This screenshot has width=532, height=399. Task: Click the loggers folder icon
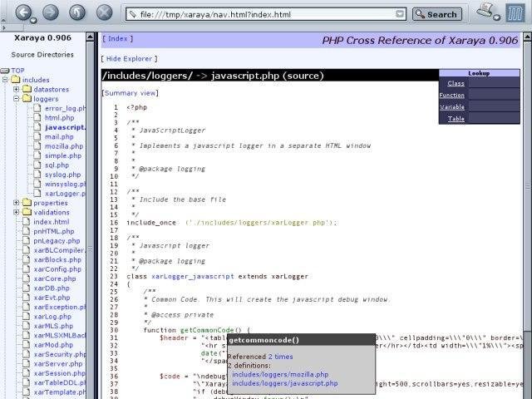27,98
